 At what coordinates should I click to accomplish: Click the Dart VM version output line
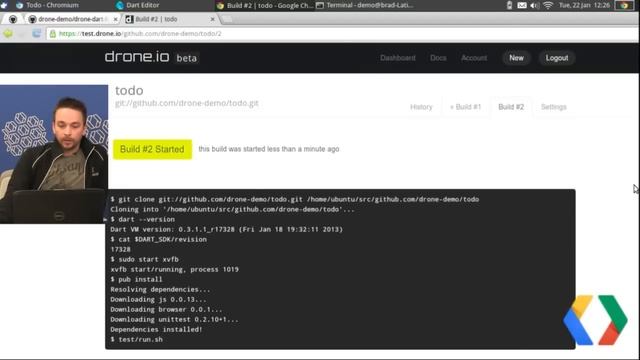[x=227, y=229]
